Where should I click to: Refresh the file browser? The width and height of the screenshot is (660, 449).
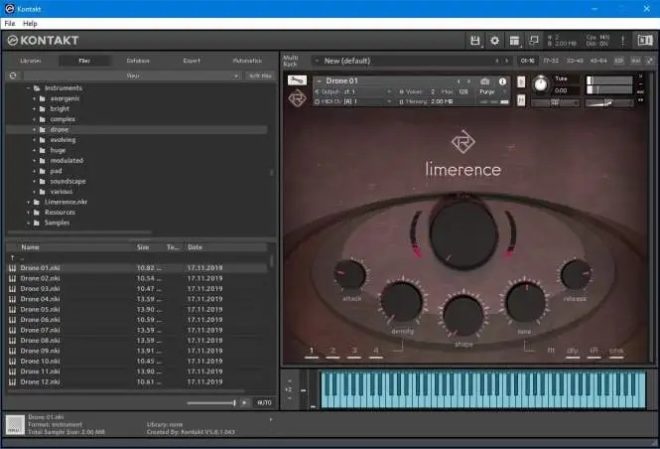(x=13, y=76)
